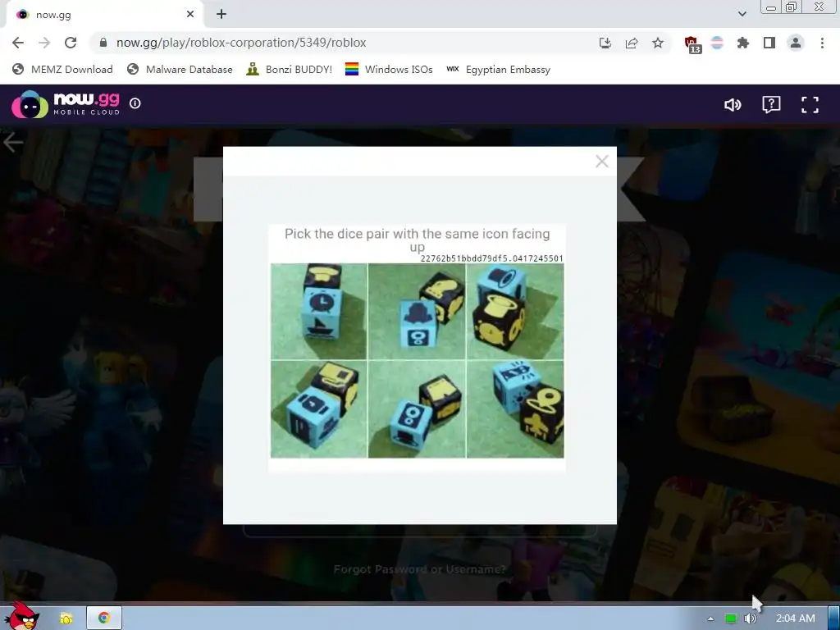
Task: Click Forgot Password or Username link
Action: coord(419,569)
